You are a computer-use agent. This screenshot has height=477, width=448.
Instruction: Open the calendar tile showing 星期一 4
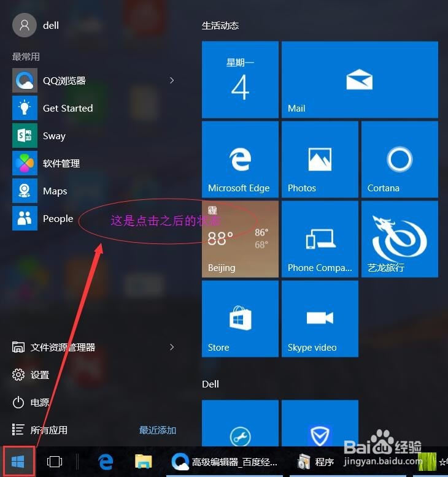240,80
